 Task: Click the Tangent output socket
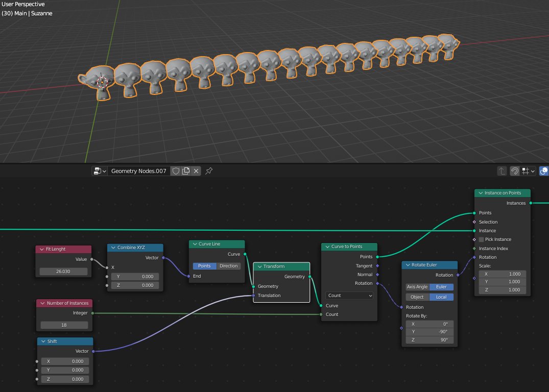[377, 265]
